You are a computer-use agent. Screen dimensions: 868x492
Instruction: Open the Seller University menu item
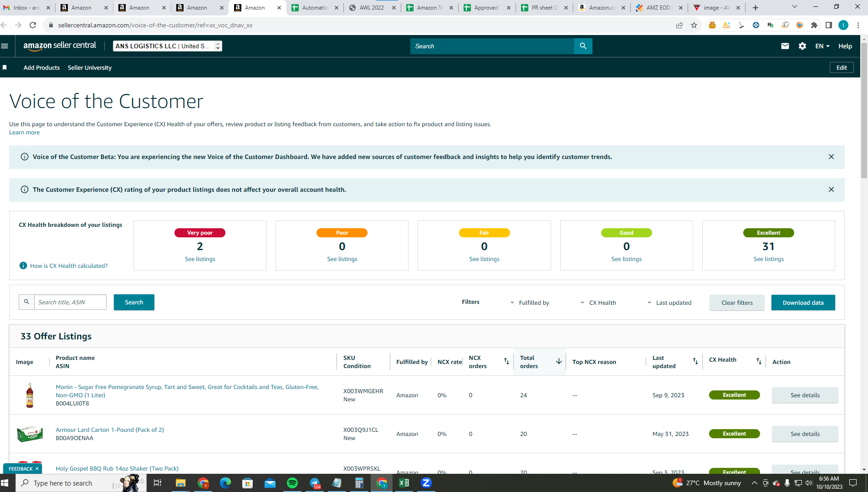point(90,67)
